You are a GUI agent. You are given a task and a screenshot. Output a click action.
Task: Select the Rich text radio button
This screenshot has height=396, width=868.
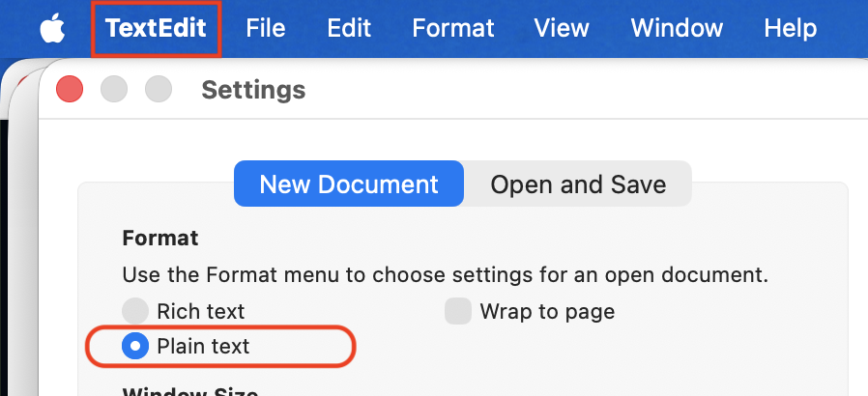click(135, 311)
